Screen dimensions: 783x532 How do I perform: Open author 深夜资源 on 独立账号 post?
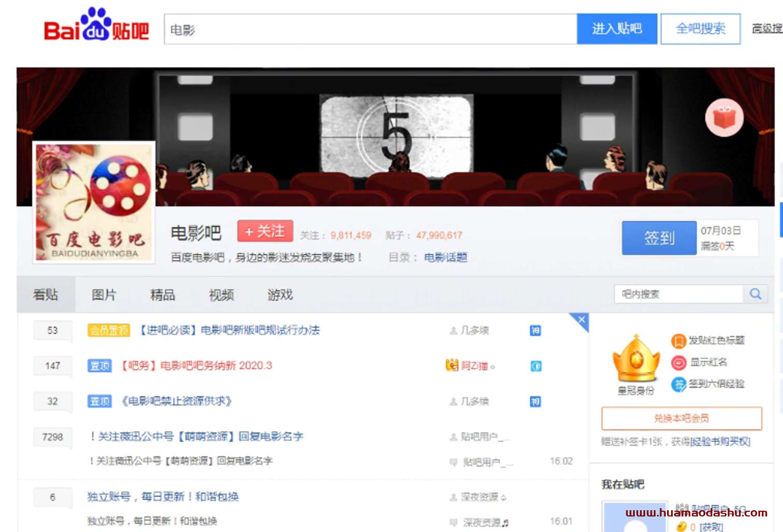(479, 497)
